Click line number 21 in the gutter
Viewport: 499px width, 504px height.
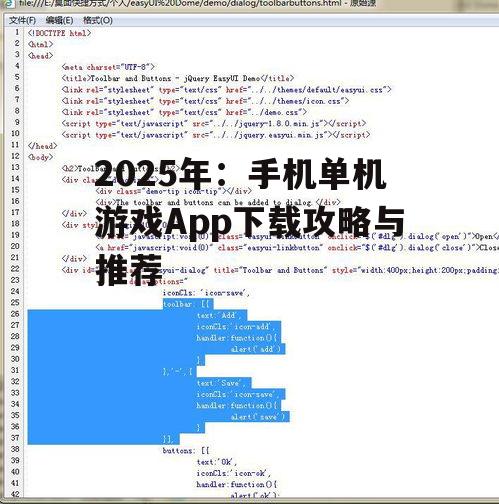click(15, 257)
